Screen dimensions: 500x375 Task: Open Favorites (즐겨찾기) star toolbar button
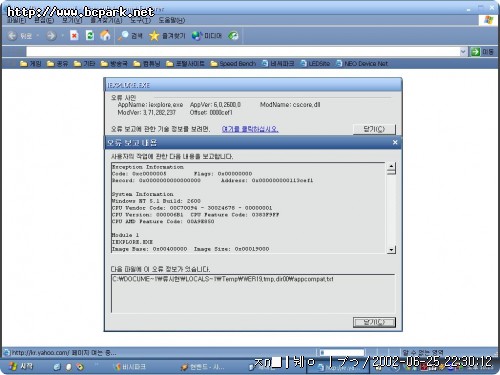tap(167, 36)
